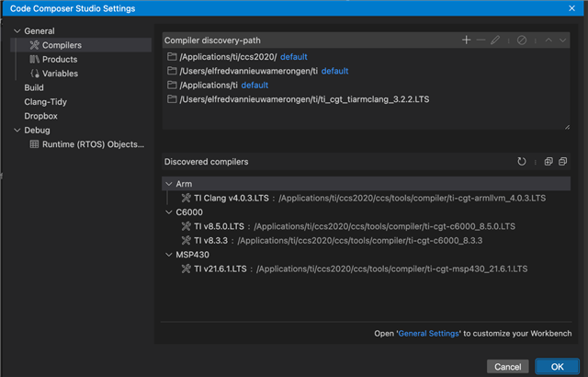Collapse the Debug settings tree section
Viewport: 588px width, 377px height.
tap(16, 131)
